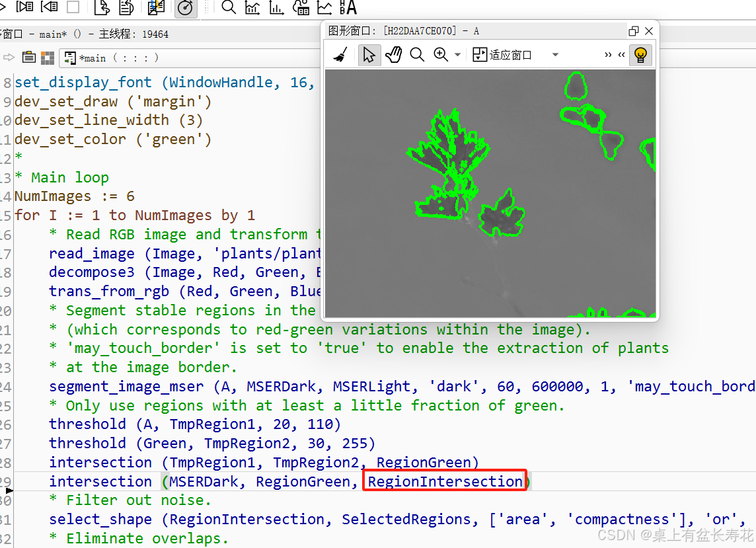Click the "dev_set_draw ('margin')" line
756x548 pixels.
(x=113, y=102)
